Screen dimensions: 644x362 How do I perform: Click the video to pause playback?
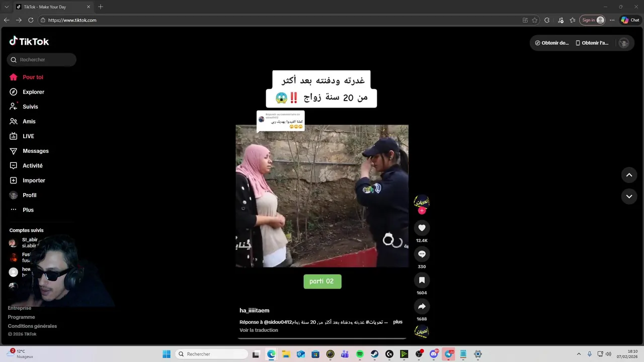pos(322,196)
